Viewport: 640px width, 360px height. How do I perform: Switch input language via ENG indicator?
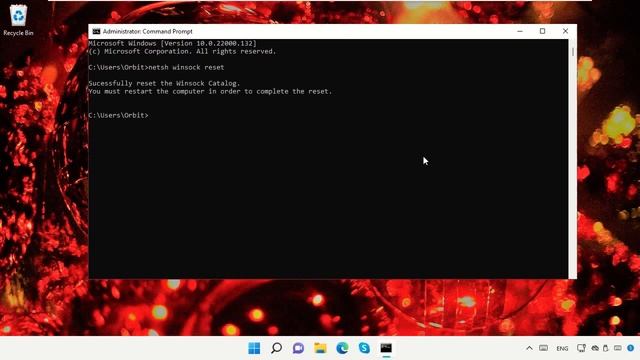[562, 349]
